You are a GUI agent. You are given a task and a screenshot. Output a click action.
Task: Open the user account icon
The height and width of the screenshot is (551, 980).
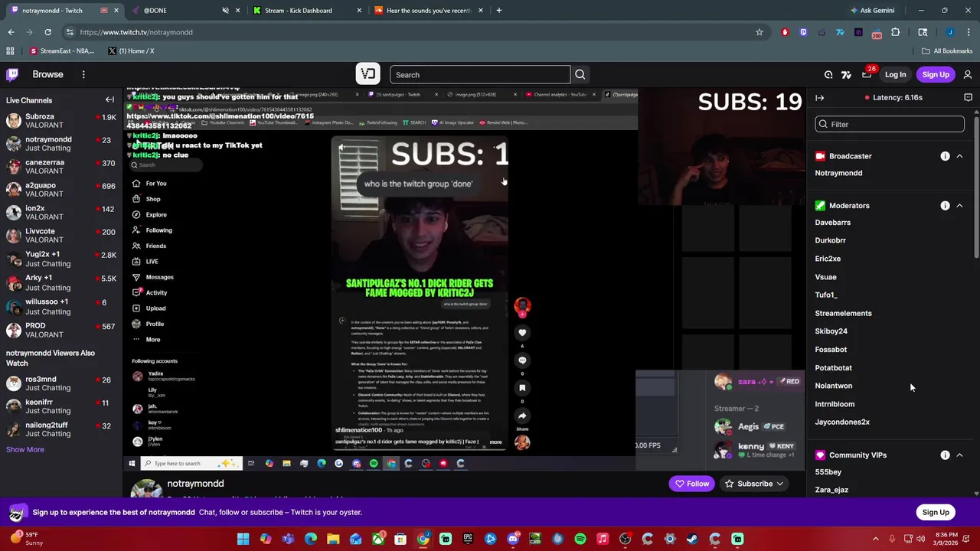coord(968,74)
